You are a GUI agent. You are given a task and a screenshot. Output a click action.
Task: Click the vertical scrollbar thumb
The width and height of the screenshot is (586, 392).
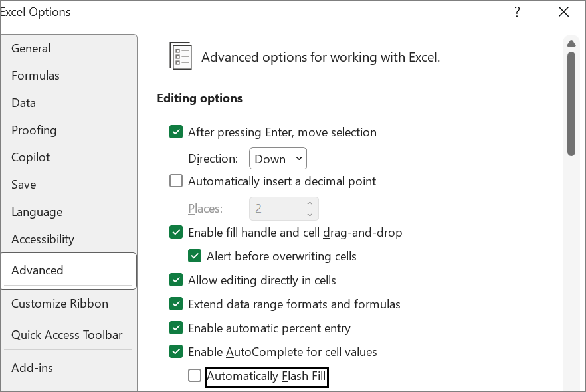(x=571, y=104)
